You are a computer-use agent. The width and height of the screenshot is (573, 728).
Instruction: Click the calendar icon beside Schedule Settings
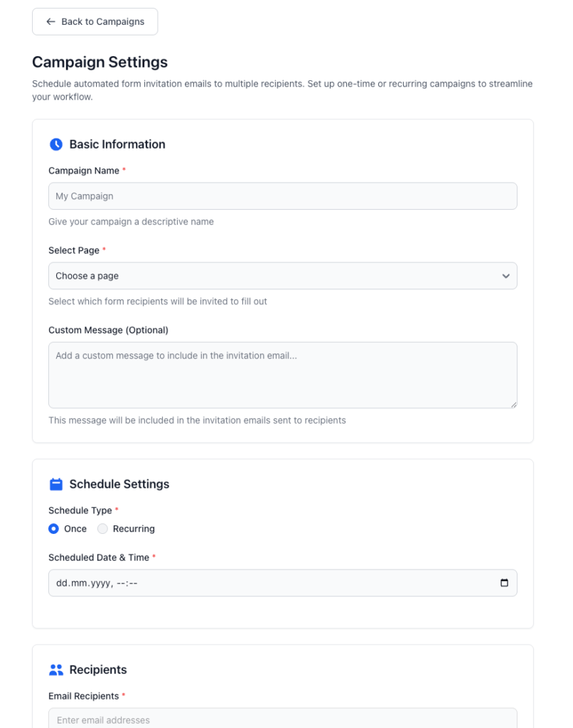point(56,483)
